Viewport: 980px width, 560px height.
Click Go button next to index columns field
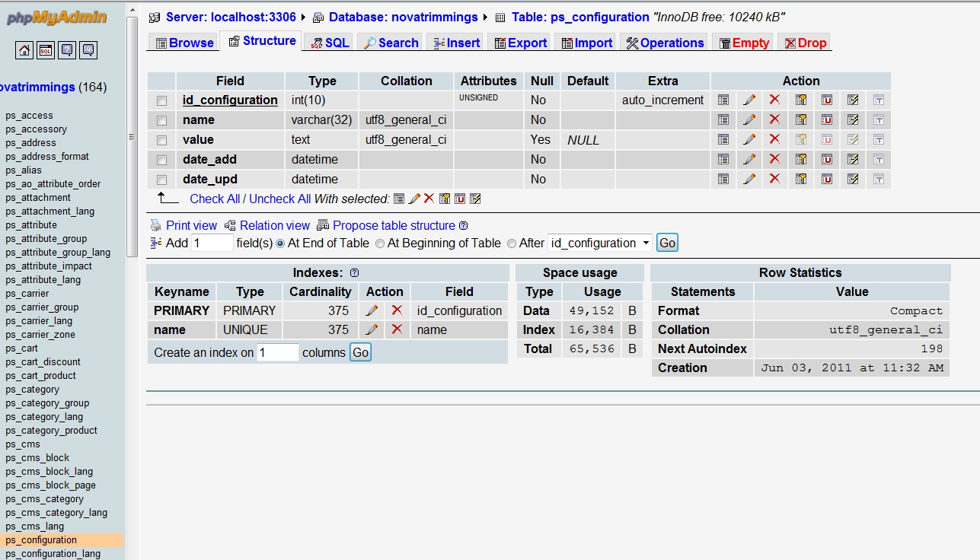(x=360, y=352)
